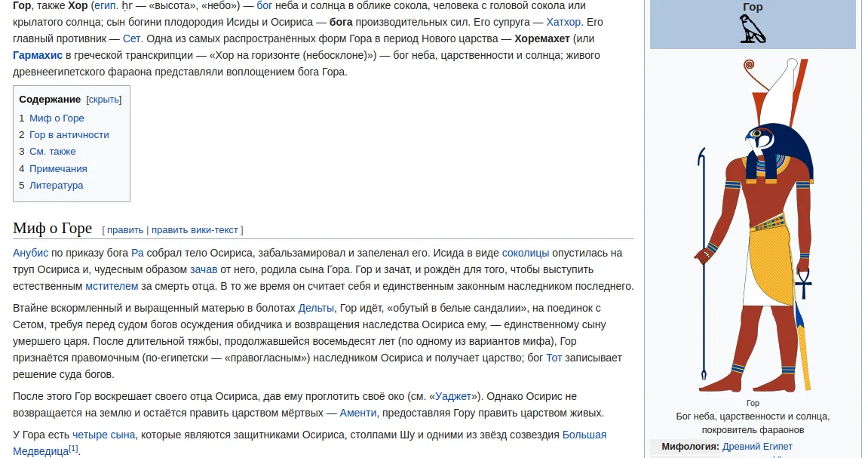Image resolution: width=868 pixels, height=458 pixels.
Task: Open the соколицы link
Action: (x=526, y=253)
